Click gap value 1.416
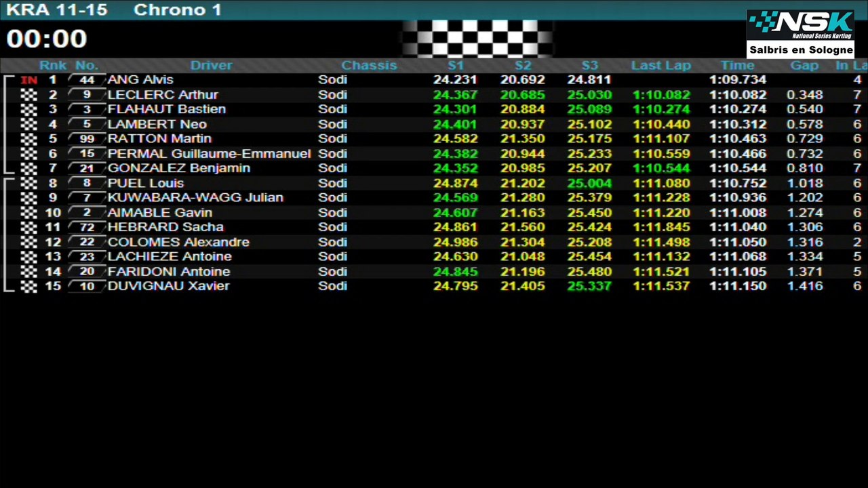This screenshot has width=868, height=488. coord(805,286)
